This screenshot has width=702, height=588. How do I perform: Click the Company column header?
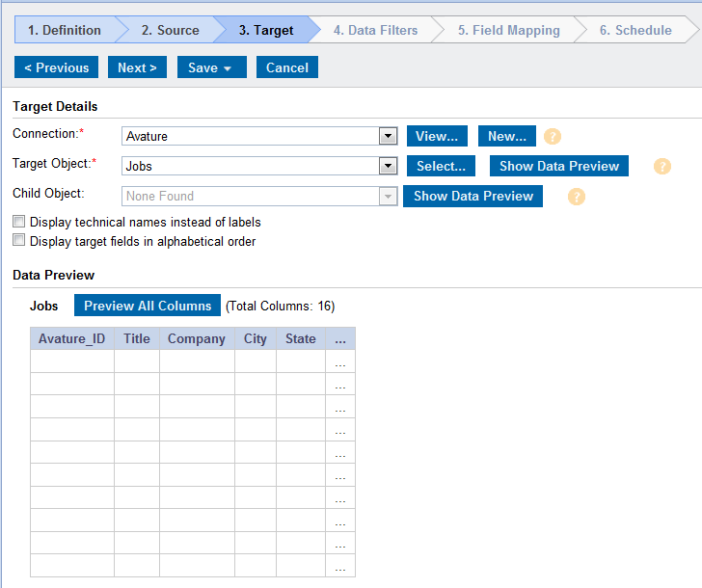(x=197, y=338)
